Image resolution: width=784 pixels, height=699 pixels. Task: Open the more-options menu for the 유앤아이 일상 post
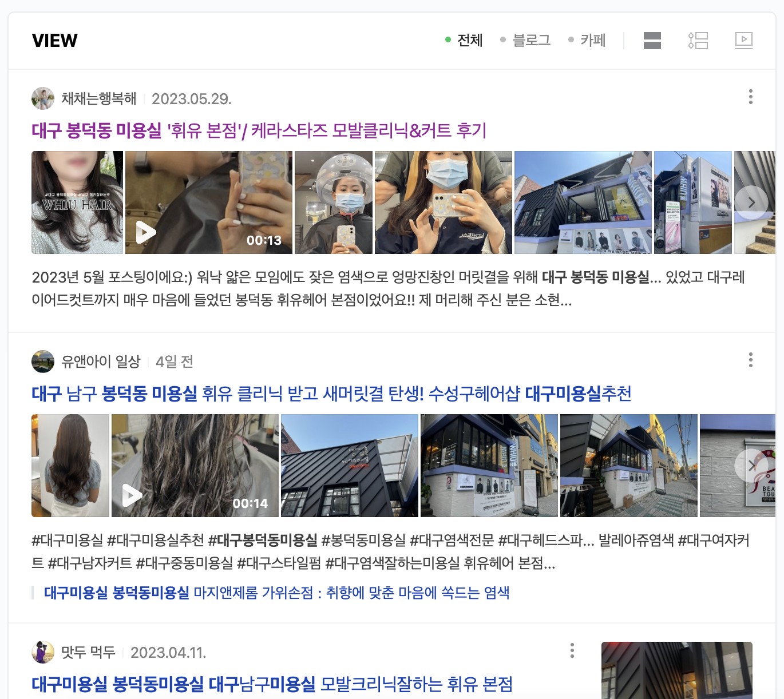tap(750, 360)
